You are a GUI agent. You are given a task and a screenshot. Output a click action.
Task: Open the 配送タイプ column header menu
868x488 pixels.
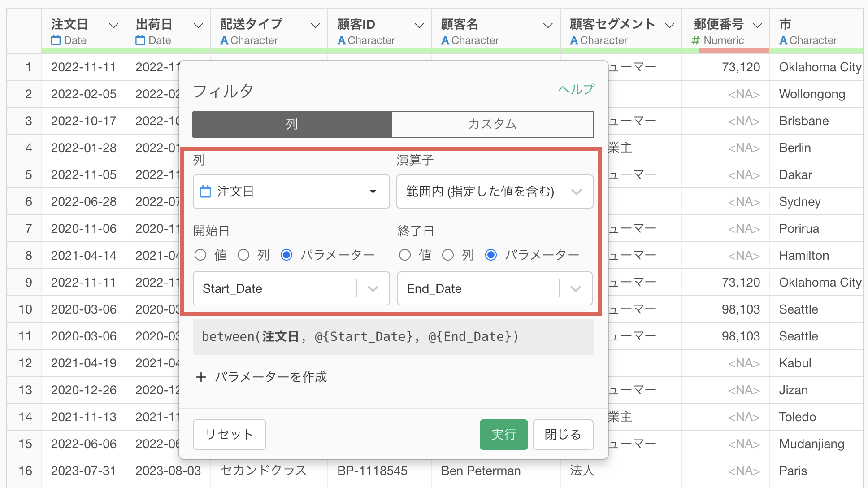(x=316, y=25)
